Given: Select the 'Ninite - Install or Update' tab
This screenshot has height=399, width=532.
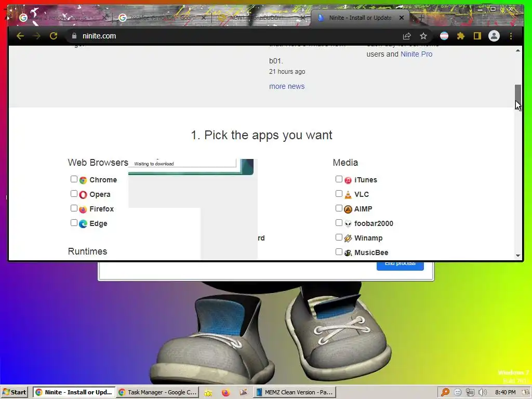Looking at the screenshot, I should [360, 18].
